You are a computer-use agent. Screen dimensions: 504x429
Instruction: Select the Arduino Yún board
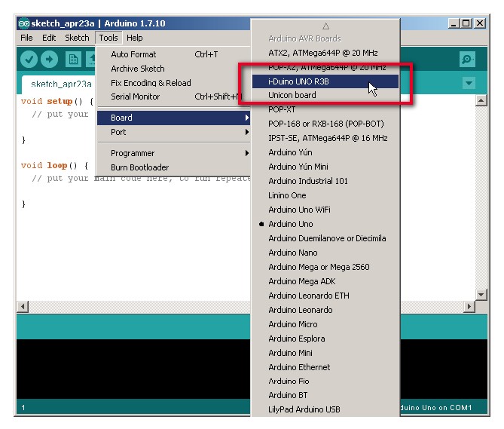[325, 152]
